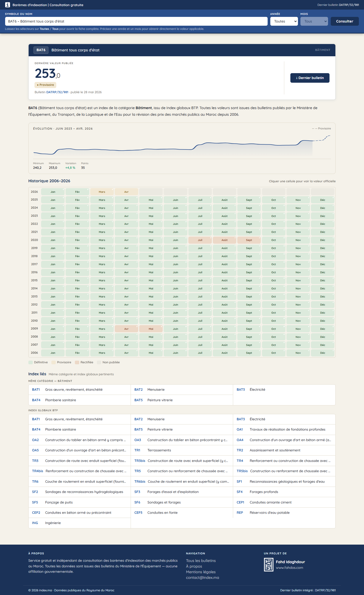
Task: Select the 2026 Mars provisional cell
Action: 102,192
